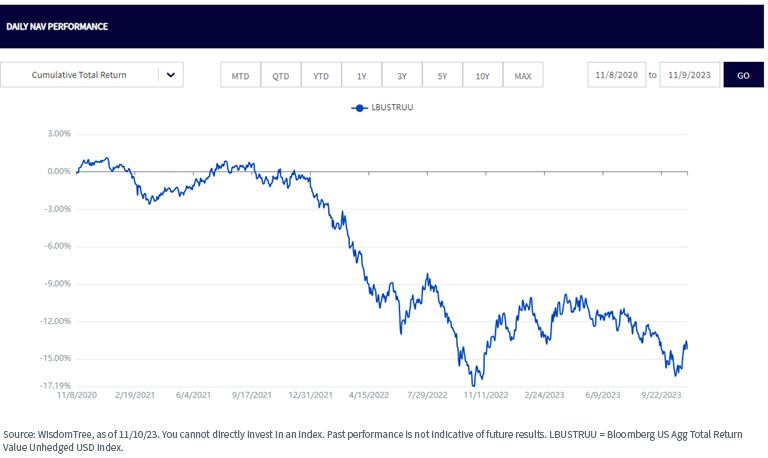This screenshot has height=458, width=768.
Task: Switch to the 10Y range
Action: click(483, 75)
